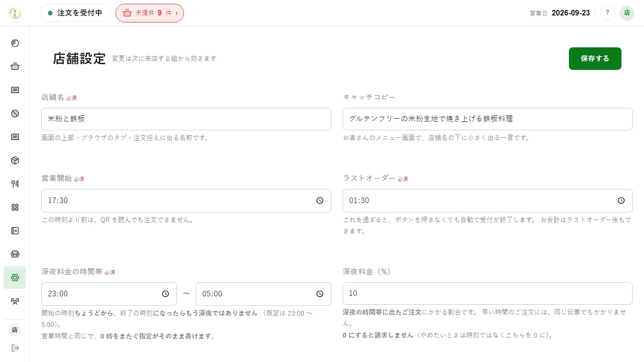This screenshot has height=362, width=644.
Task: Open the receipt icon just above sold-out icon
Action: 15,90
